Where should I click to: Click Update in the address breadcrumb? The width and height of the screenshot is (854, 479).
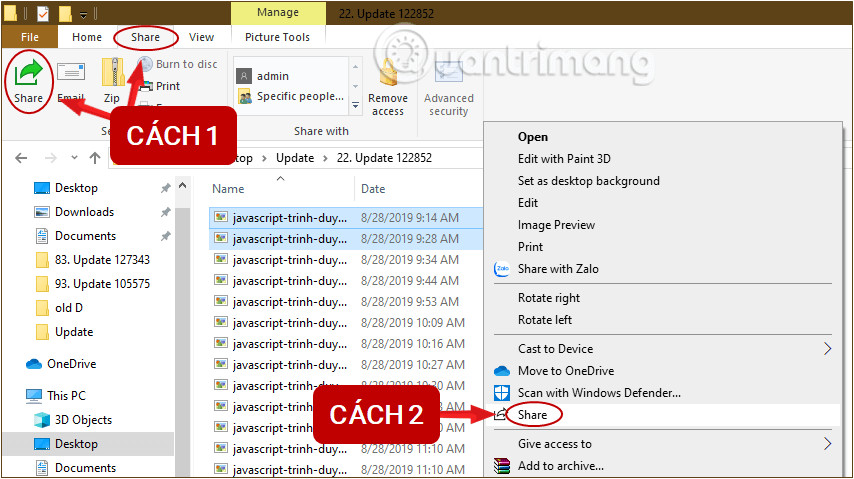(295, 158)
